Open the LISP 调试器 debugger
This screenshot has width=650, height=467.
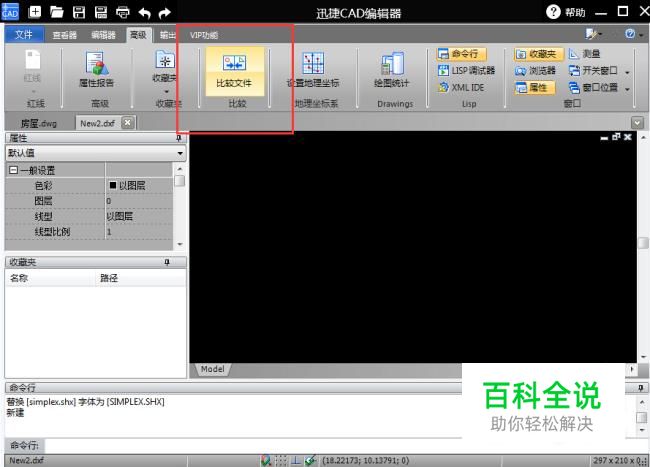467,70
